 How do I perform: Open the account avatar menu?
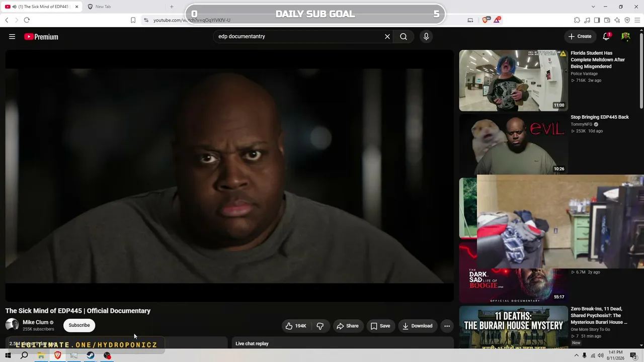point(626,37)
